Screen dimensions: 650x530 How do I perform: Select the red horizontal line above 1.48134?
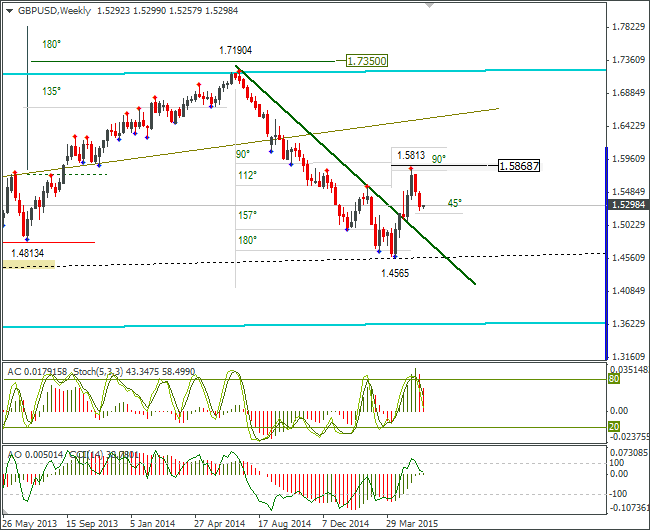click(49, 242)
